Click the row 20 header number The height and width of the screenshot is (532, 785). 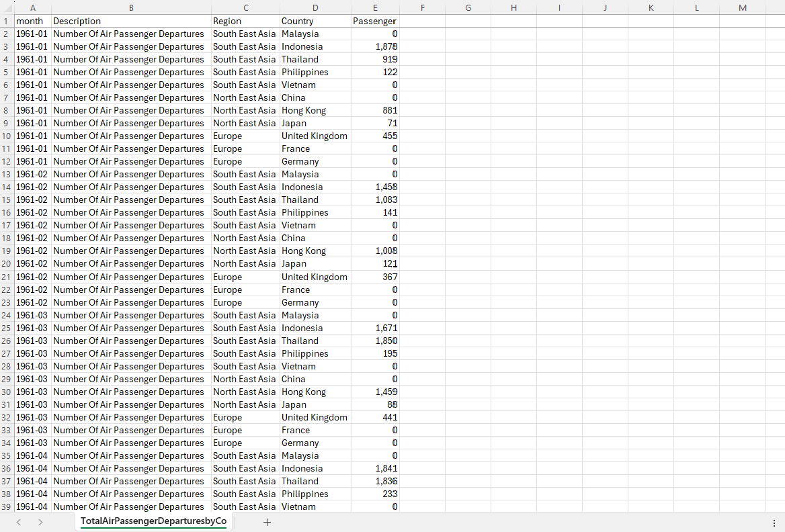(7, 264)
